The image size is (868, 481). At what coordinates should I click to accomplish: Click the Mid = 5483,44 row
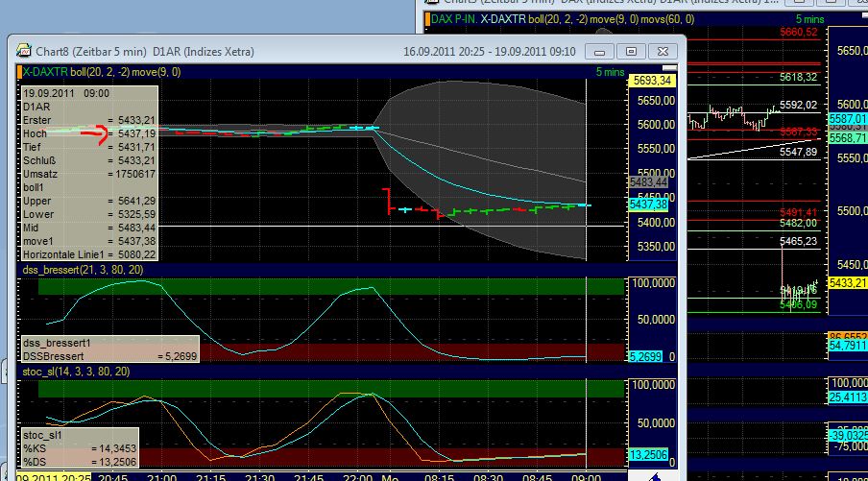(89, 228)
